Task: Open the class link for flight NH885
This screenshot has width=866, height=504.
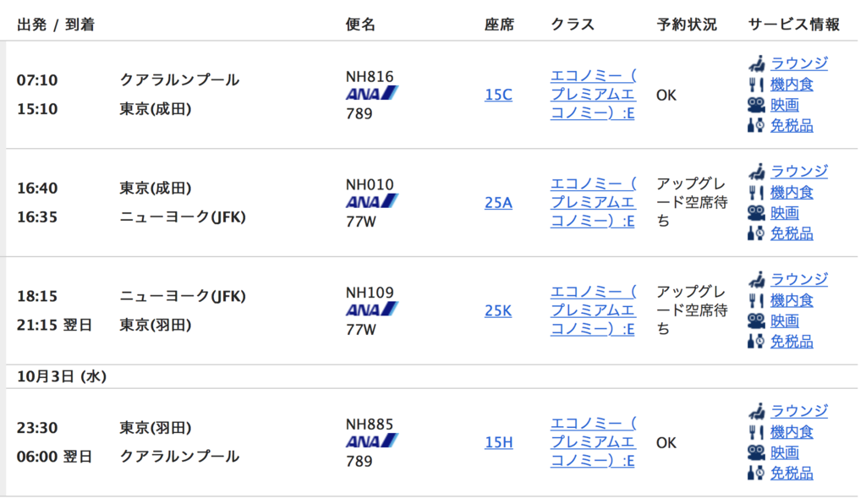Action: coord(593,442)
